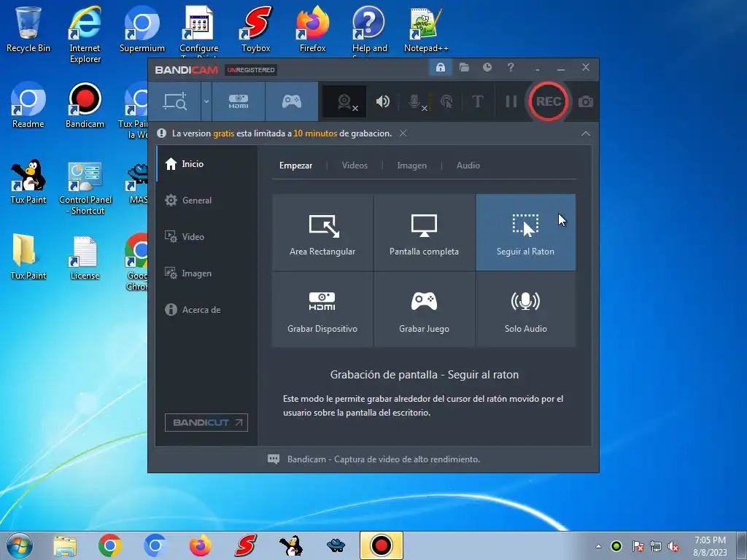Select the Empezar tab
This screenshot has width=747, height=560.
click(296, 166)
